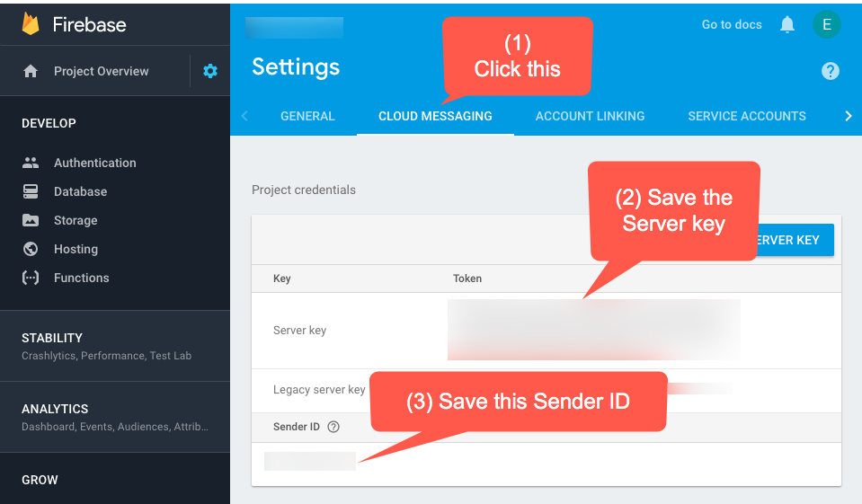The height and width of the screenshot is (504, 862).
Task: Click the Project credentials heading
Action: tap(304, 190)
